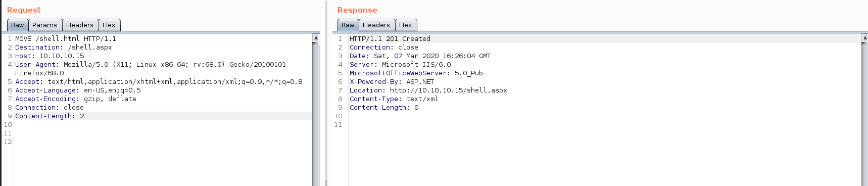Image resolution: width=868 pixels, height=186 pixels.
Task: Click the Firefox/68.0 continuation line
Action: click(x=39, y=73)
